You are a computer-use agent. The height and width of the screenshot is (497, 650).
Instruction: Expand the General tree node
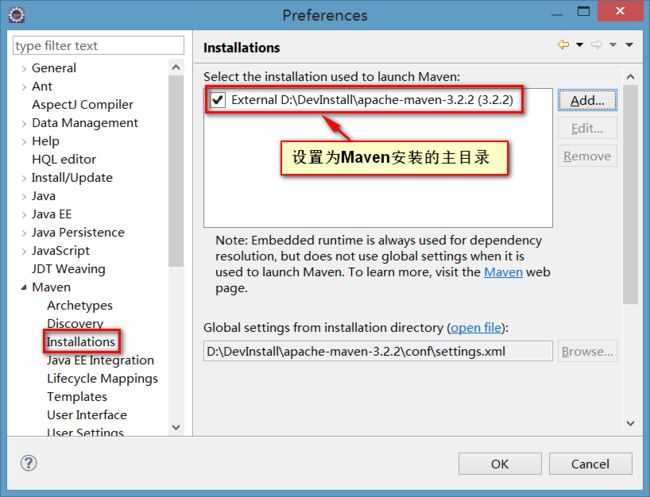24,68
